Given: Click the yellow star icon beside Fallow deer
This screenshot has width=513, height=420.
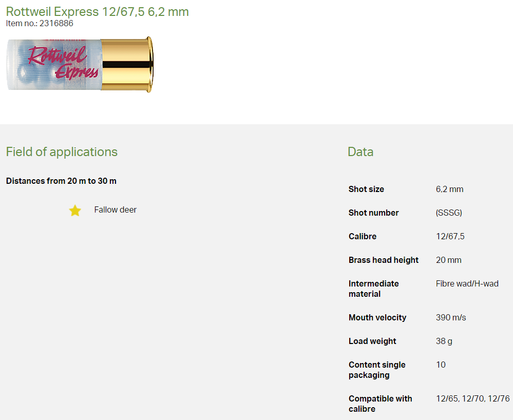Looking at the screenshot, I should click(75, 211).
